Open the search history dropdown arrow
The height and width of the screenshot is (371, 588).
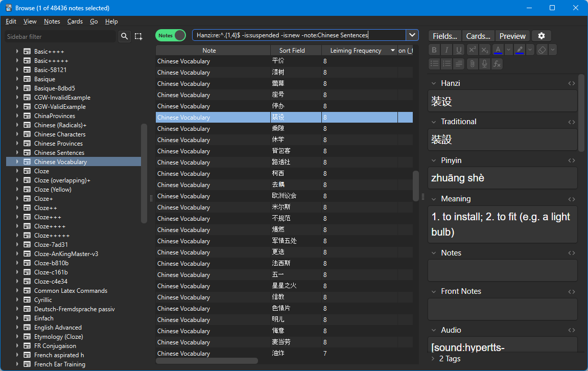click(412, 35)
